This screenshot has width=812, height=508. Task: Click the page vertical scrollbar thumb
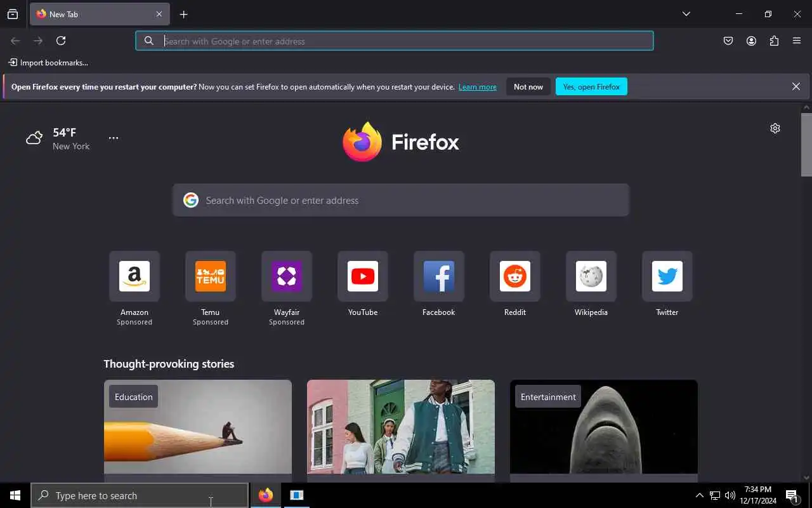point(806,145)
